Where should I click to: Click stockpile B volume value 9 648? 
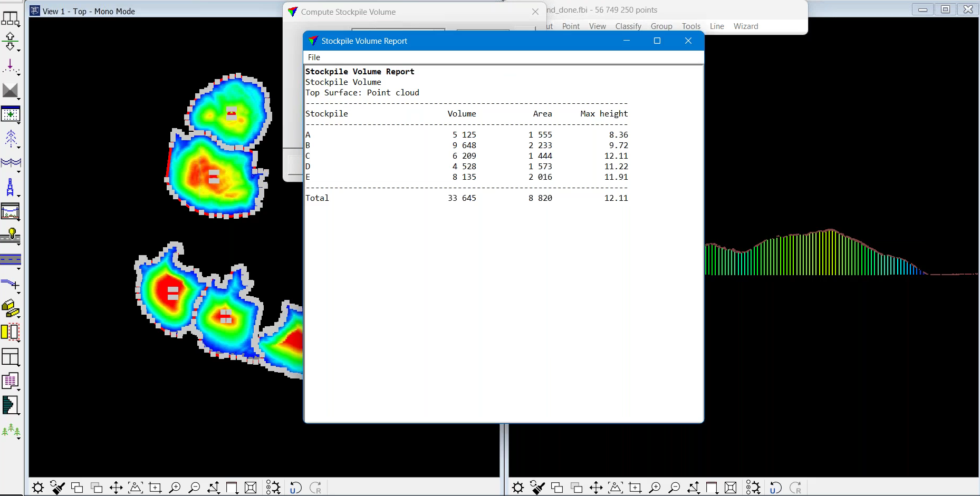pos(464,145)
